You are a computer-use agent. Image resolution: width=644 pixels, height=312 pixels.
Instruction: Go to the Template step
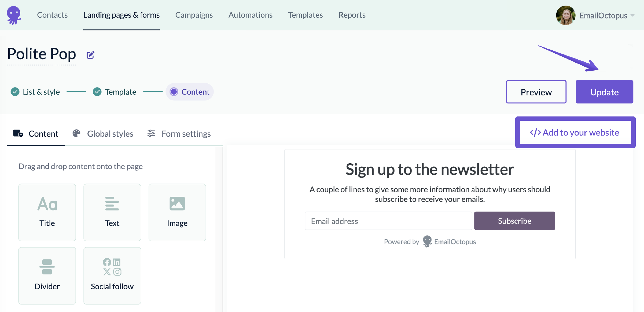click(114, 92)
